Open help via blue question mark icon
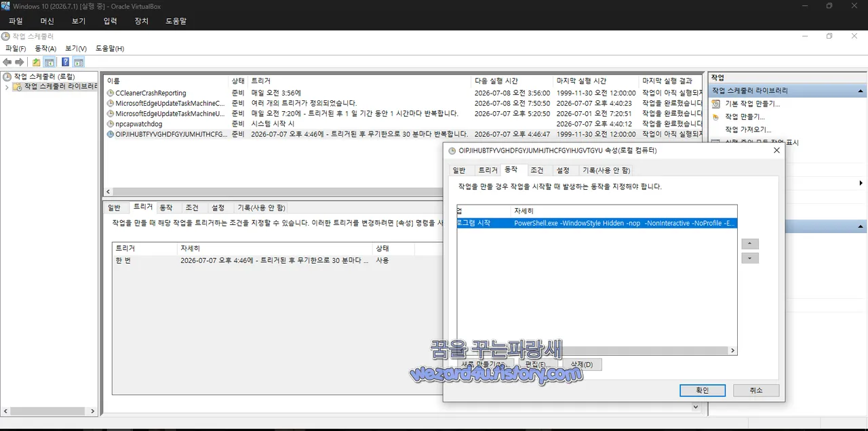 coord(66,62)
